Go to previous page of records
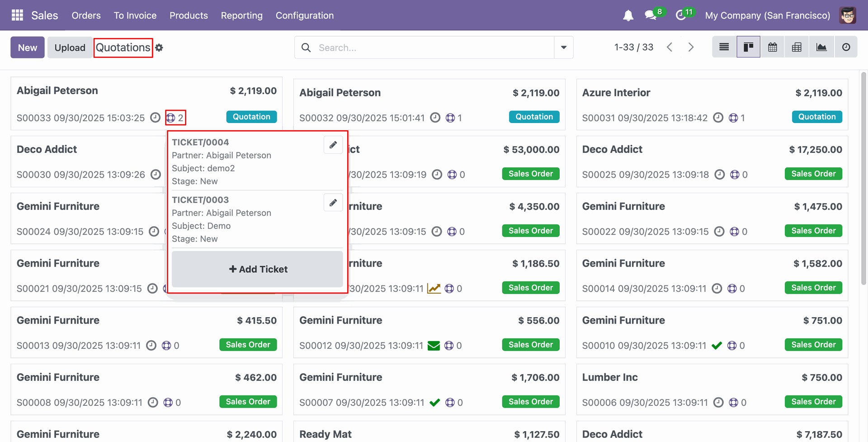The width and height of the screenshot is (868, 442). coord(670,47)
